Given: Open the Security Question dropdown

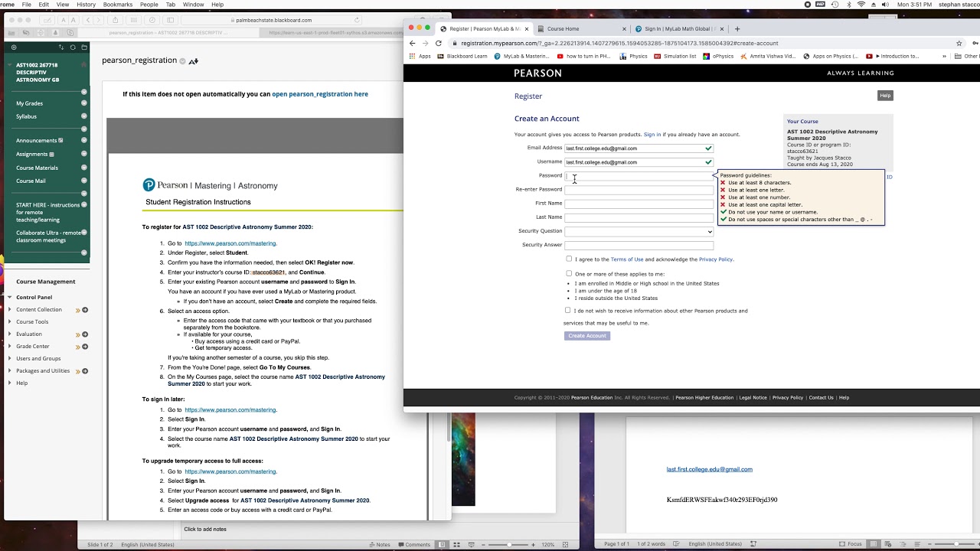Looking at the screenshot, I should tap(639, 231).
